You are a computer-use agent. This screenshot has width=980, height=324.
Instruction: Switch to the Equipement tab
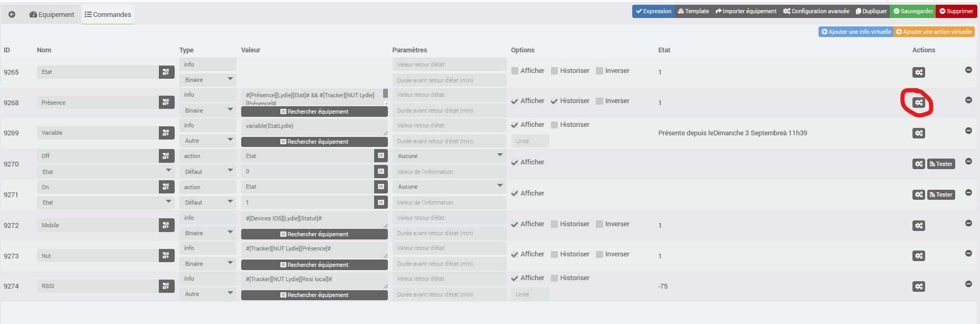[x=52, y=14]
